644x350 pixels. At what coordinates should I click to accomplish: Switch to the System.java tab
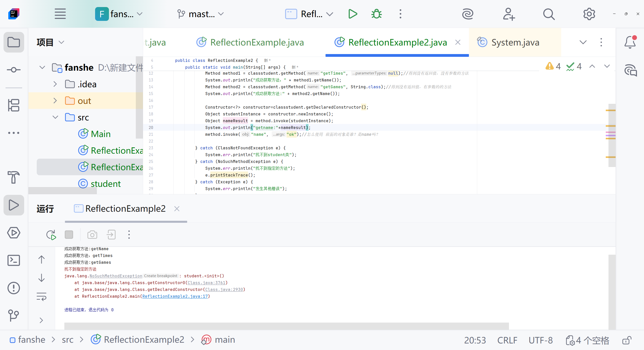click(x=515, y=42)
